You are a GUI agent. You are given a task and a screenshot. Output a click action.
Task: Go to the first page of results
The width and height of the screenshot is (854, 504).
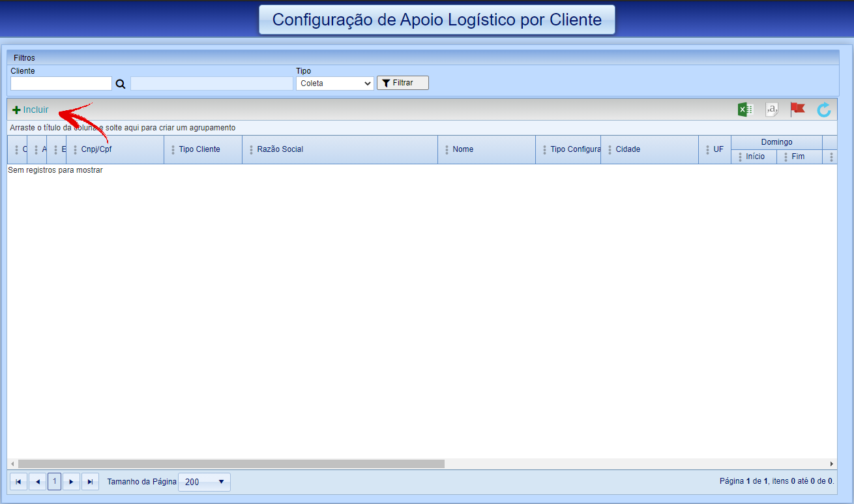(18, 482)
